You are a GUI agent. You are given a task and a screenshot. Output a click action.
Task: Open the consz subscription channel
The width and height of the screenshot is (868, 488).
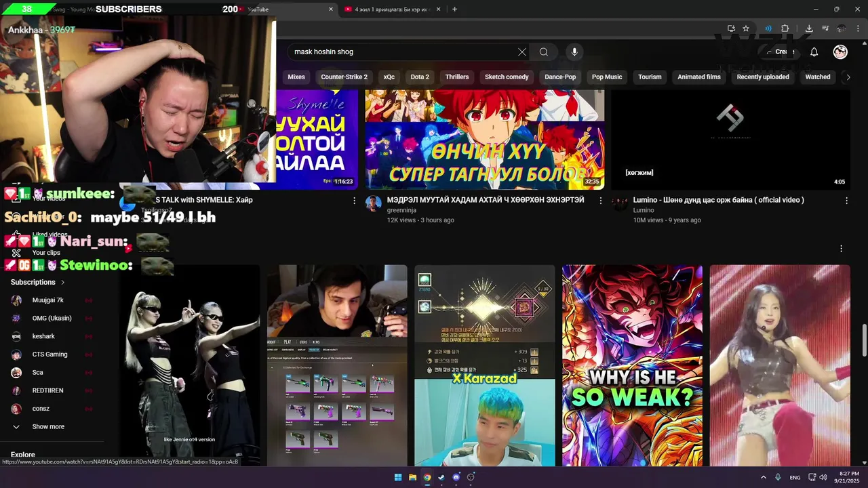(x=41, y=409)
